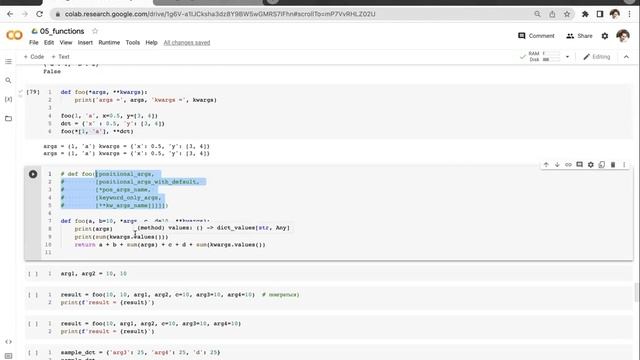Screen dimensions: 640x360
Task: Open the table of contents sidebar icon
Action: 8,62
